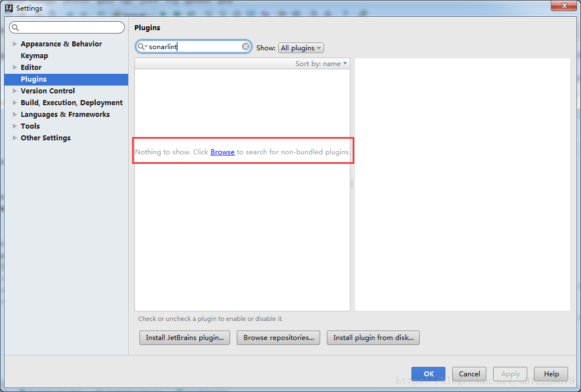Image resolution: width=581 pixels, height=392 pixels.
Task: Select Build, Execution, Deployment category
Action: [x=72, y=102]
